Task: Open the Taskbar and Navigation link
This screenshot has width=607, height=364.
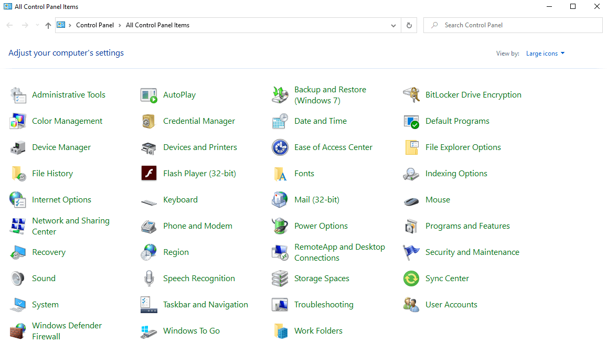Action: 206,305
